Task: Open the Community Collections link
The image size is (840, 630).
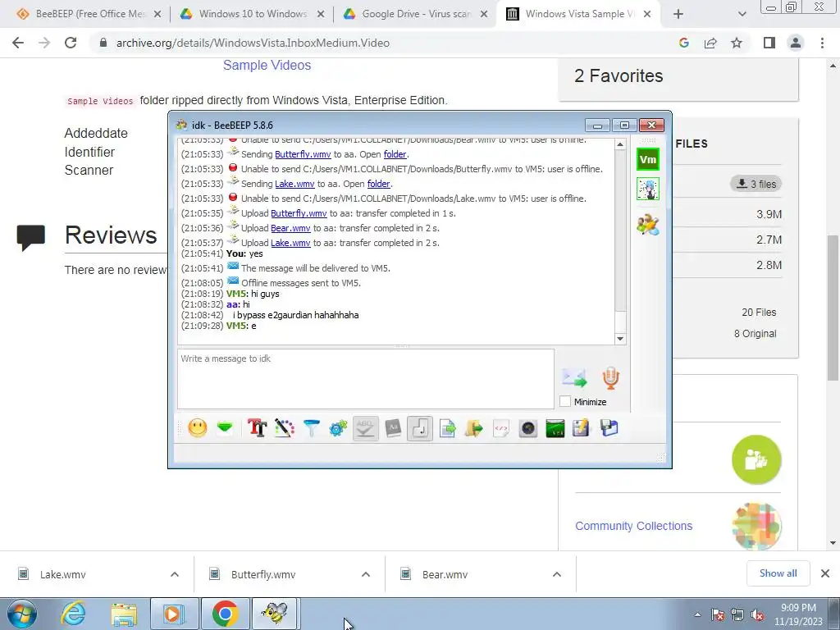Action: tap(634, 526)
